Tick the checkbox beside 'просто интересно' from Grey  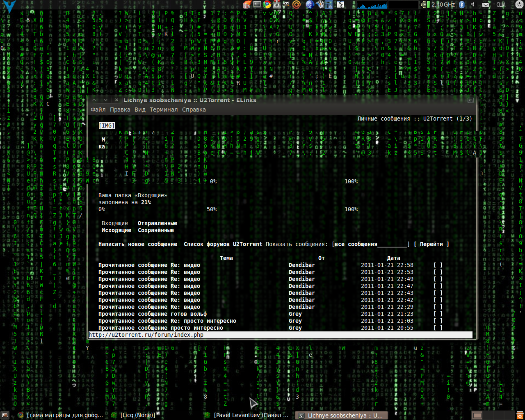pos(438,328)
